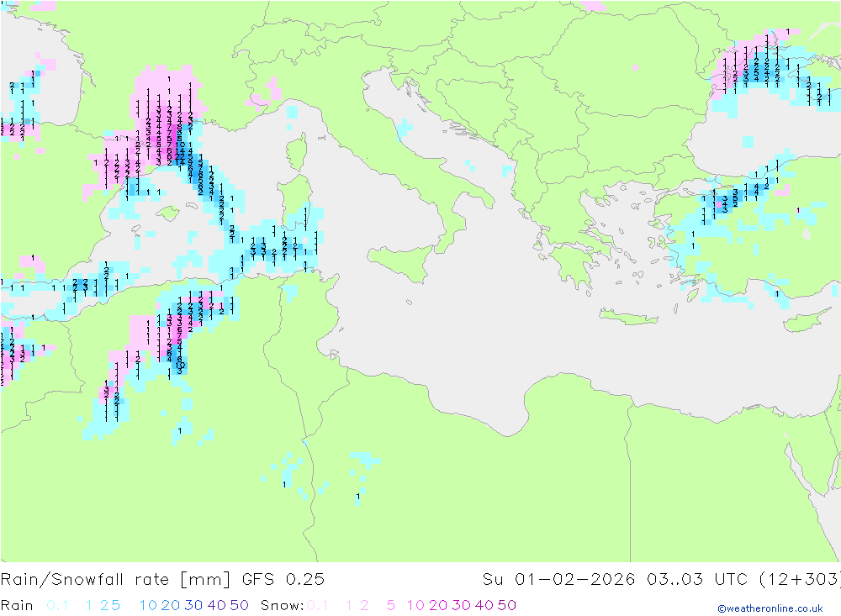
Task: Click the "03..03 UTC" time text
Action: point(697,580)
